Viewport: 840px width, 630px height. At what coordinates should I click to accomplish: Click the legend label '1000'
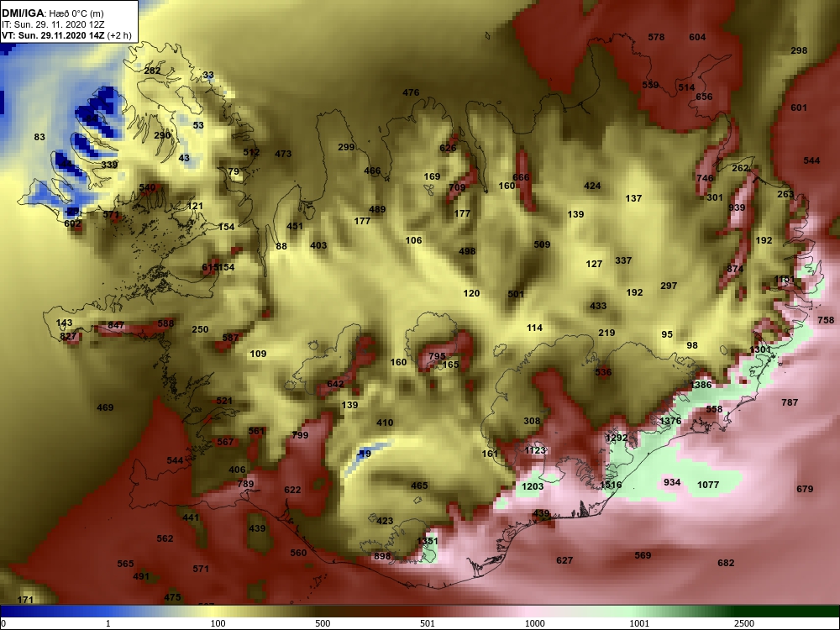pyautogui.click(x=534, y=623)
